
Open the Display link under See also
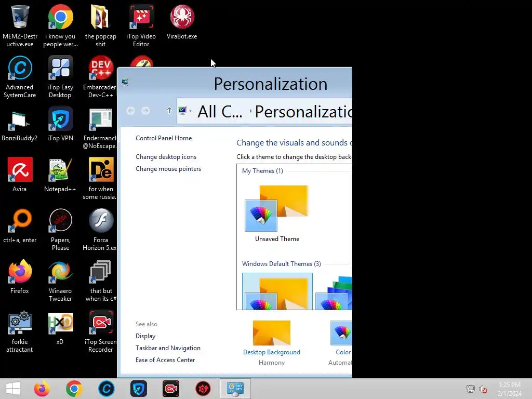tap(145, 336)
